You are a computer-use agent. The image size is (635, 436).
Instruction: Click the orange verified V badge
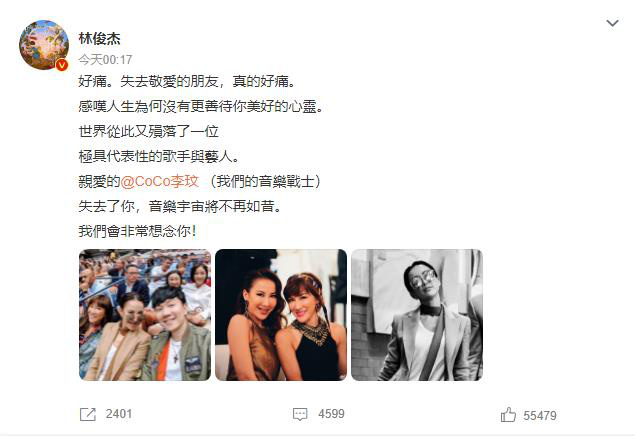[62, 65]
